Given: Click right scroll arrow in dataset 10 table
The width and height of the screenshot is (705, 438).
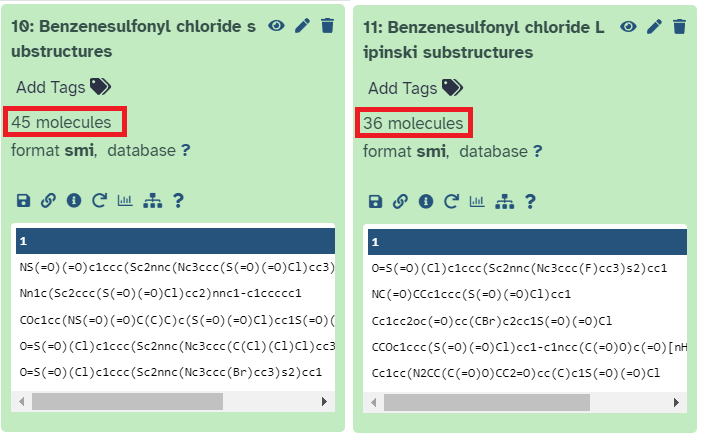Looking at the screenshot, I should [x=324, y=402].
